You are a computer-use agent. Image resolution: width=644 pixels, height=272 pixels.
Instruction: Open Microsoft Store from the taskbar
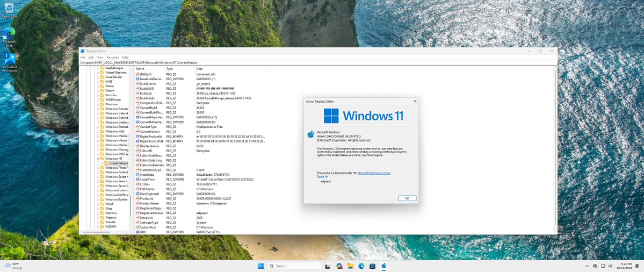click(373, 266)
